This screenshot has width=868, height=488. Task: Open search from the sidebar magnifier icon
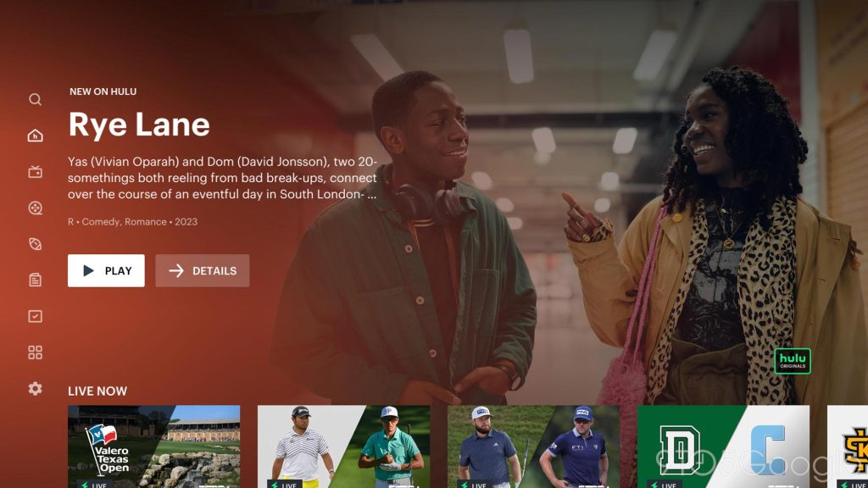[x=35, y=99]
